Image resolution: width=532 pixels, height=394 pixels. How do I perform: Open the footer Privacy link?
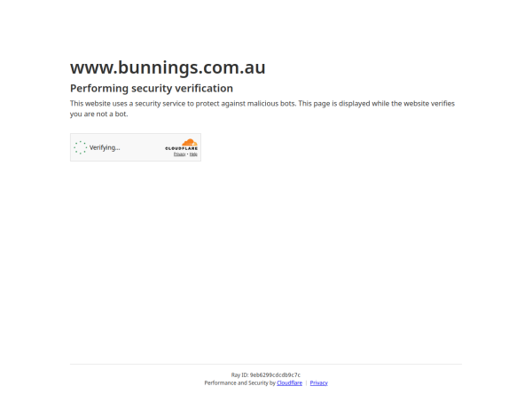[319, 382]
